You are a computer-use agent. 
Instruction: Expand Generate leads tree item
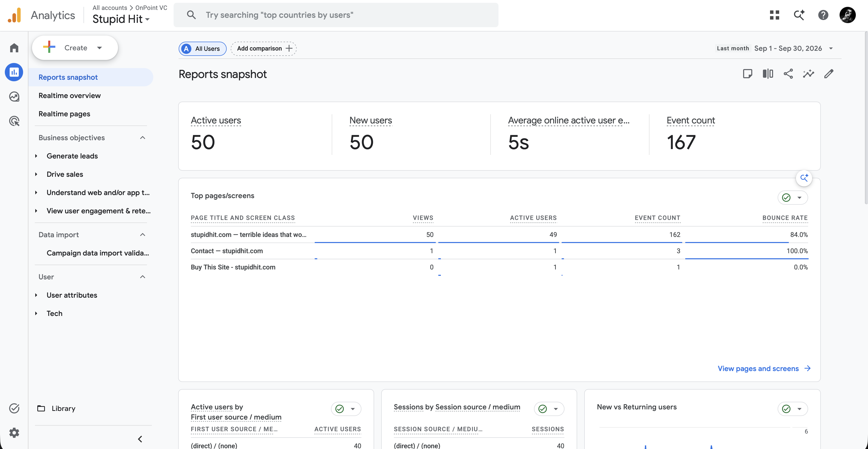pyautogui.click(x=36, y=156)
